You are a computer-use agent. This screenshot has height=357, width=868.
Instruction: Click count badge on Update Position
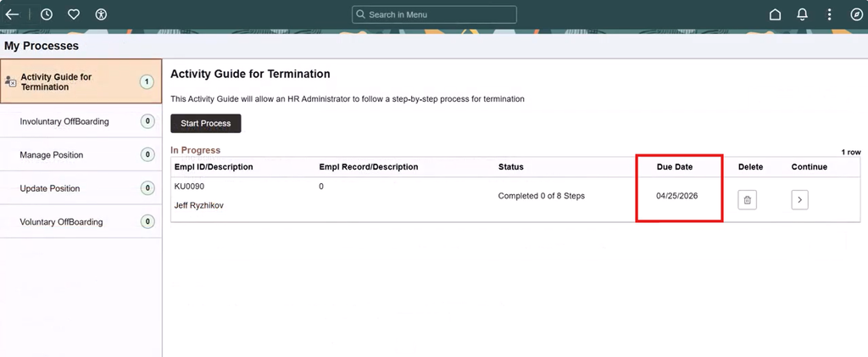click(147, 188)
